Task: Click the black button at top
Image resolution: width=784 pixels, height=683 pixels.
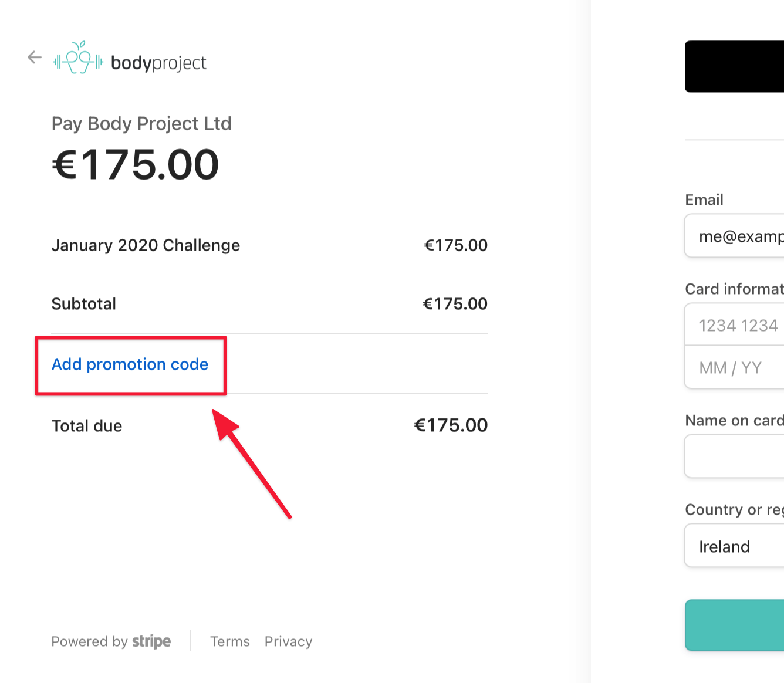Action: [734, 66]
